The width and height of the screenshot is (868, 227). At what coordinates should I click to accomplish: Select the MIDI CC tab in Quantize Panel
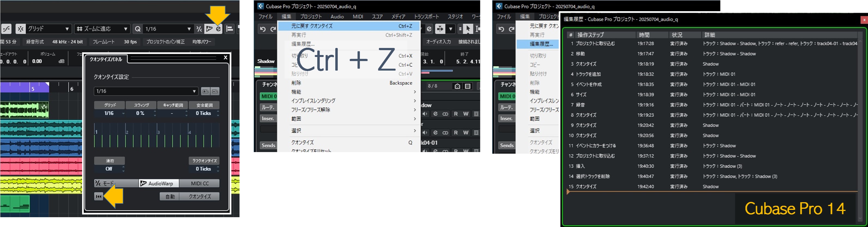click(199, 183)
